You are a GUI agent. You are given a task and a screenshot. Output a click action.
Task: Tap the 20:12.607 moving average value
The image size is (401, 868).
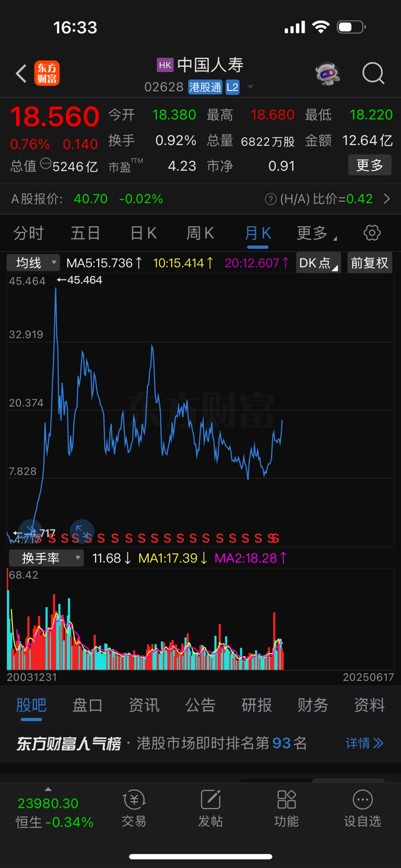(x=257, y=263)
